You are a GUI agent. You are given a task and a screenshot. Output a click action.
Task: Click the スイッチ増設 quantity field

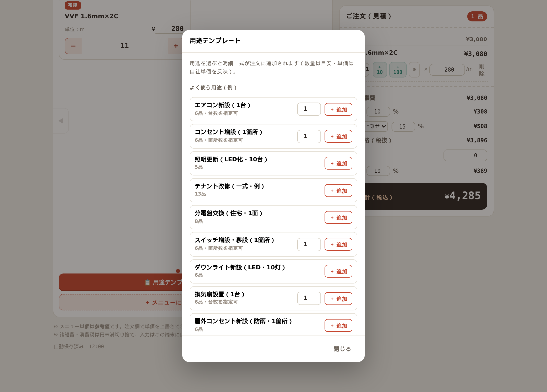click(309, 244)
